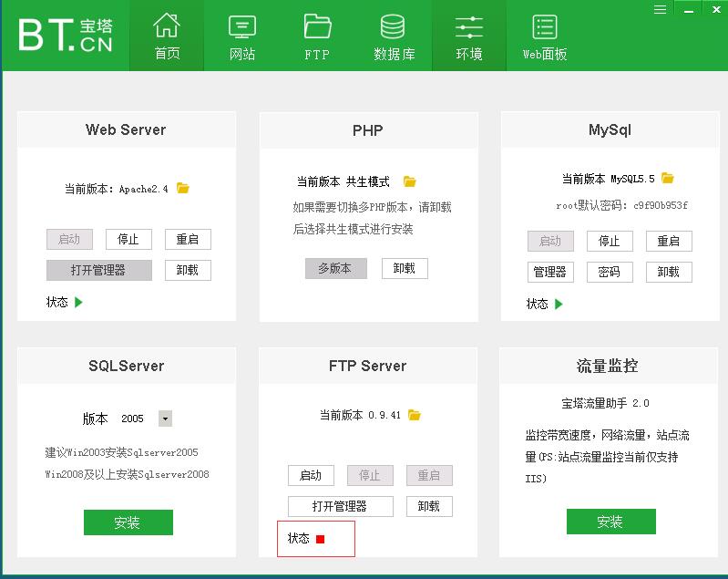The image size is (728, 579).
Task: Start FTP Server with 启动
Action: (311, 475)
